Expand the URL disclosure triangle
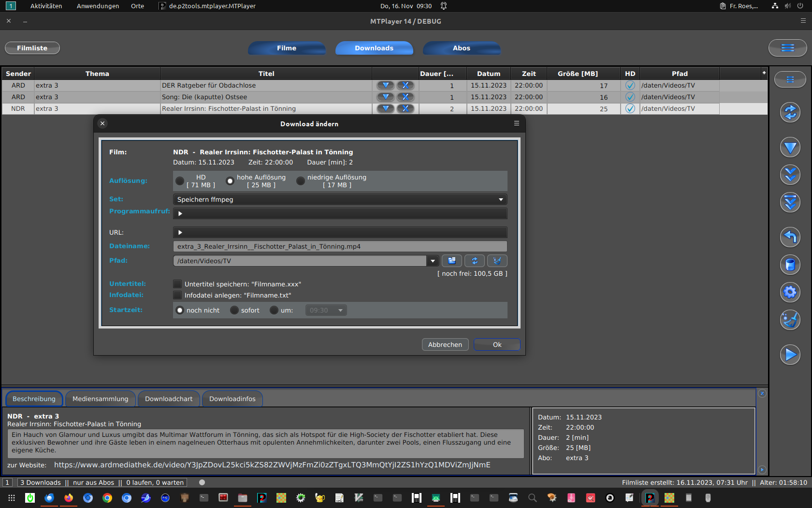The image size is (812, 508). (x=180, y=232)
